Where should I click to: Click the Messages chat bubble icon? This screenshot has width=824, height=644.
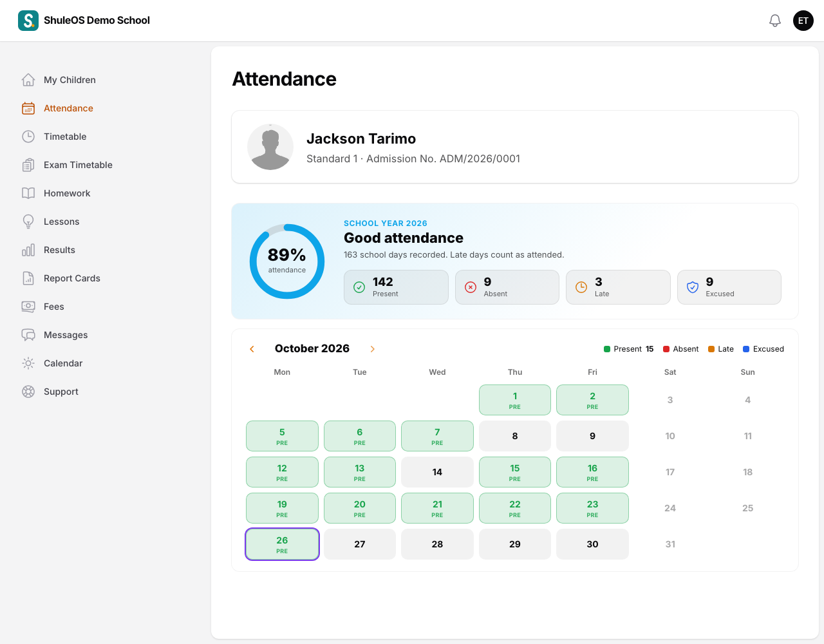(28, 335)
